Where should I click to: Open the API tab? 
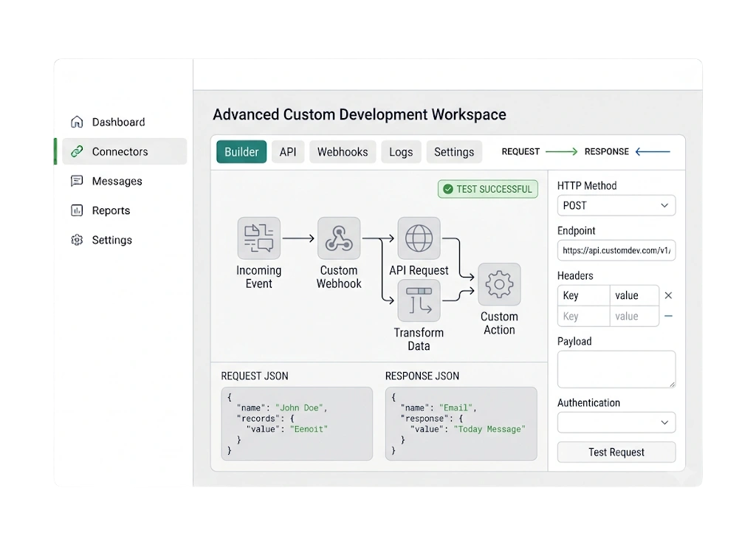click(288, 152)
